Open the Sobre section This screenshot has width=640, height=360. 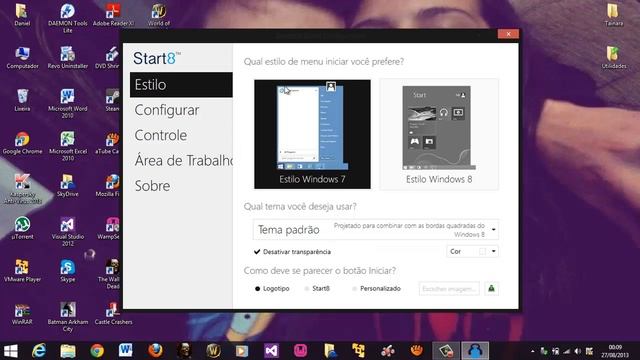(152, 186)
